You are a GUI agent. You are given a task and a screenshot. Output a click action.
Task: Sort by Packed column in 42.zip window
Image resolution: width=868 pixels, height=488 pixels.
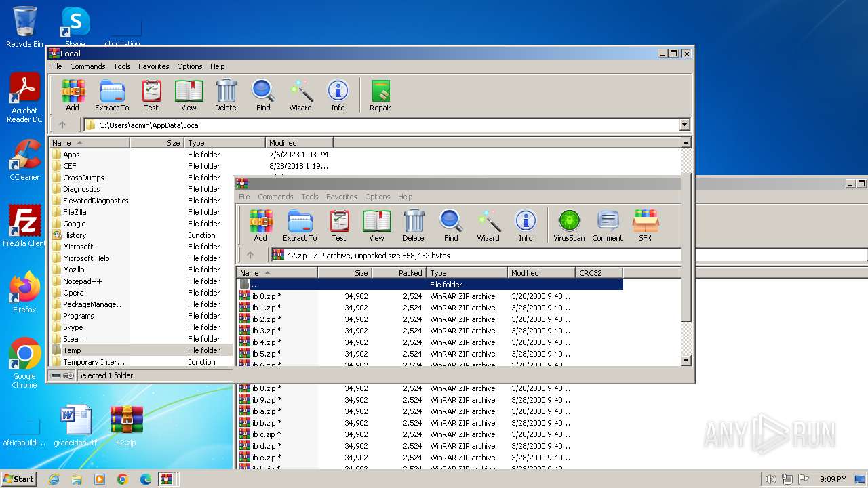pos(399,273)
